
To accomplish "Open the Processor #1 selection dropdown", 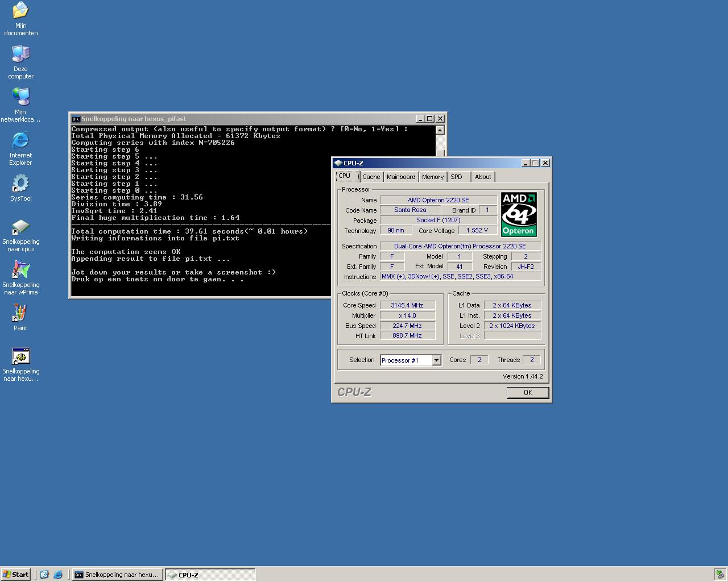I will click(436, 360).
